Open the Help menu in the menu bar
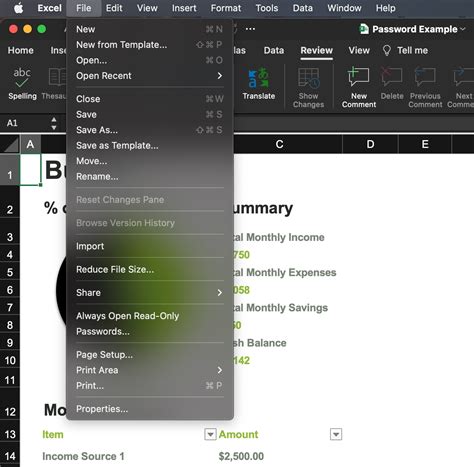This screenshot has width=474, height=467. click(385, 8)
